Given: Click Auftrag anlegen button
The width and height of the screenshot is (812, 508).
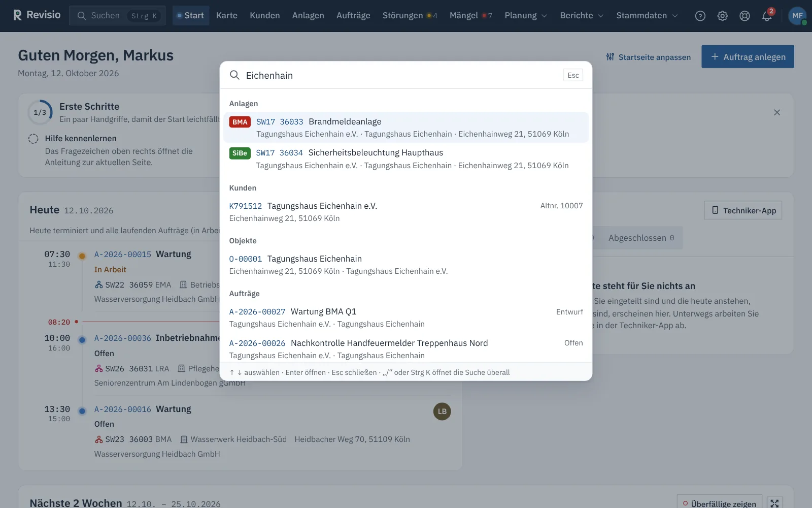Looking at the screenshot, I should (748, 57).
